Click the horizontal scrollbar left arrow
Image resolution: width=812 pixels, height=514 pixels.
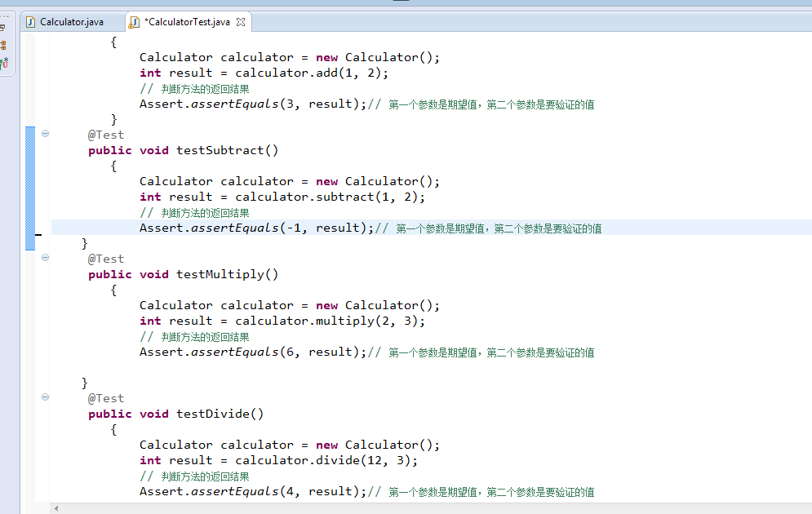point(56,508)
